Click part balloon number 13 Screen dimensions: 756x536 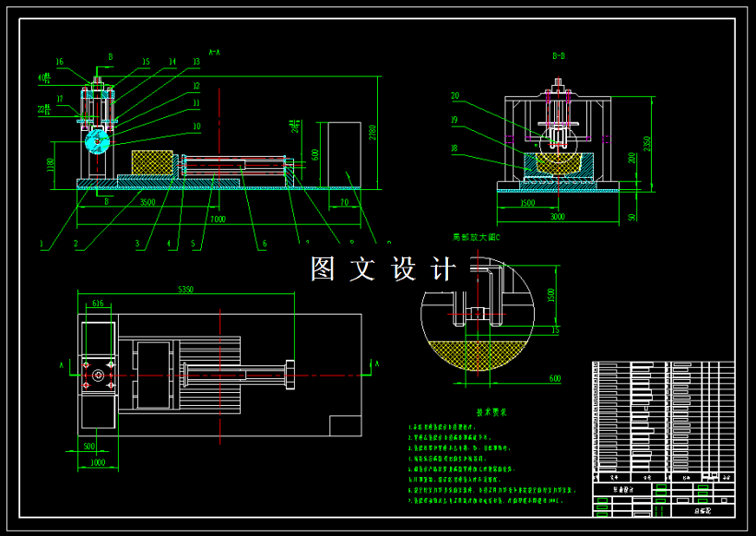click(x=195, y=62)
